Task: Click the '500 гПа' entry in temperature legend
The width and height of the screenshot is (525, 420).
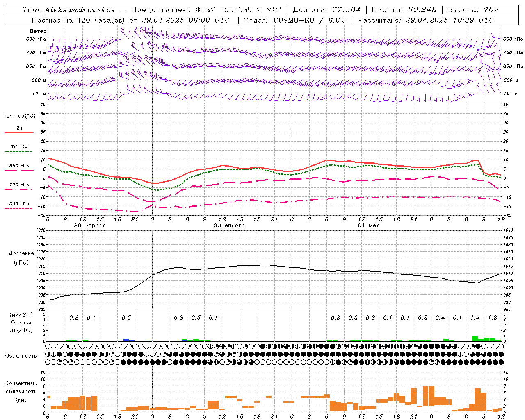Action: tap(19, 204)
